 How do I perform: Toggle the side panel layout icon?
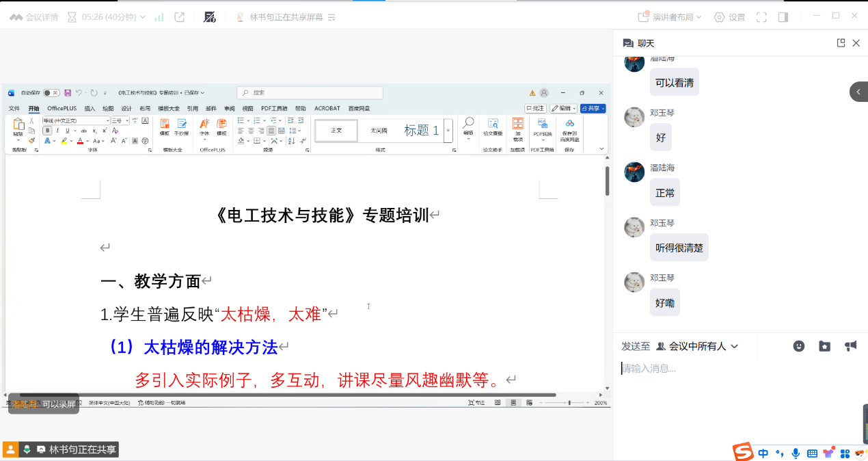783,17
